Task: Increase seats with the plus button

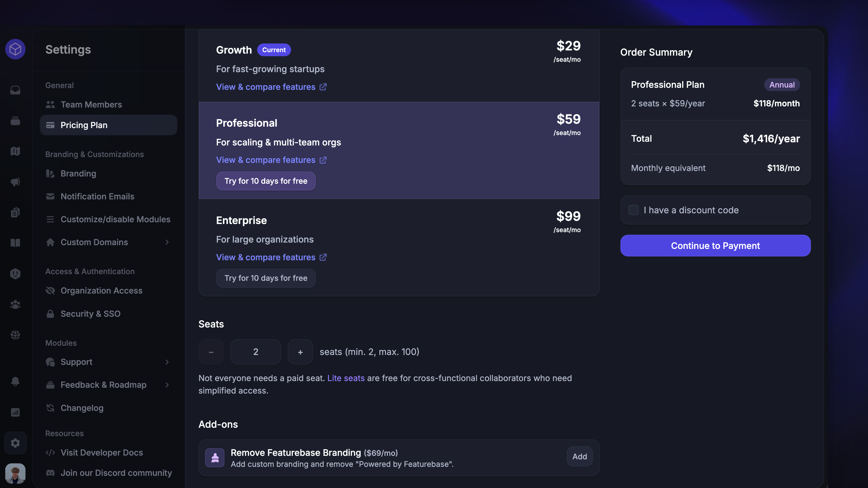Action: 300,352
